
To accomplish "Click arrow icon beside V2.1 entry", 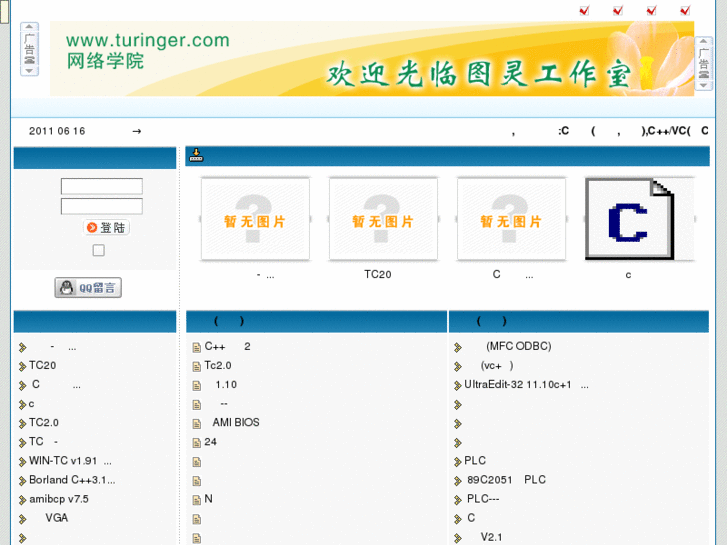I will click(458, 538).
